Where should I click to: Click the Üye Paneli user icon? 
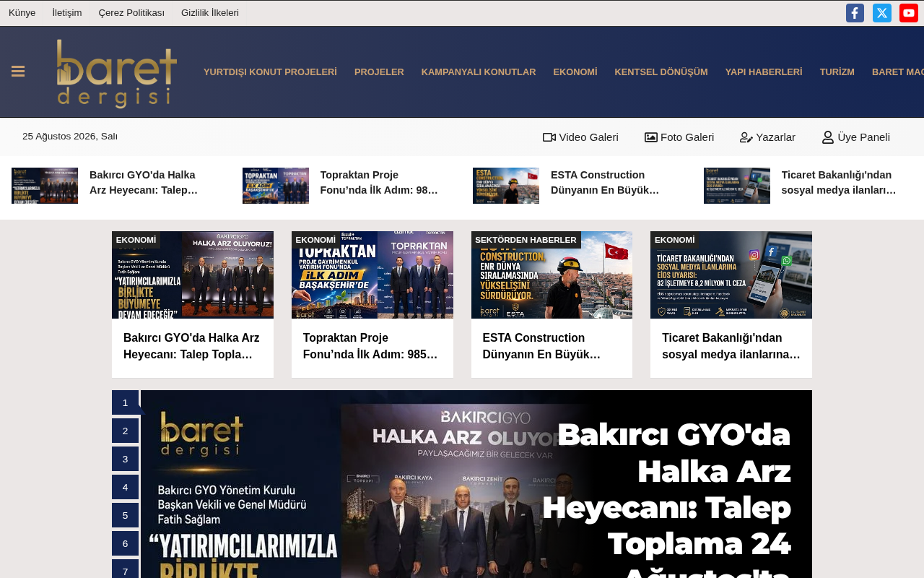[x=828, y=137]
